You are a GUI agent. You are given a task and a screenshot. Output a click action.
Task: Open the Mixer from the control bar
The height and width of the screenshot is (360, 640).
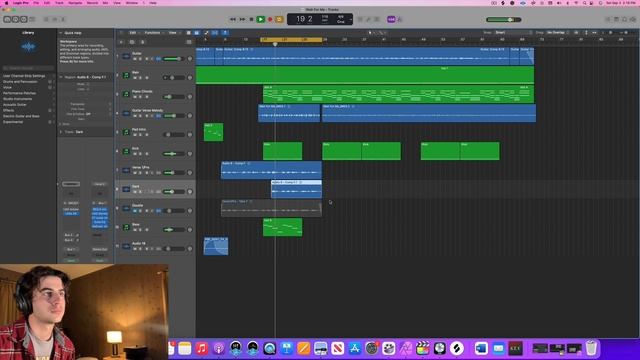click(55, 19)
